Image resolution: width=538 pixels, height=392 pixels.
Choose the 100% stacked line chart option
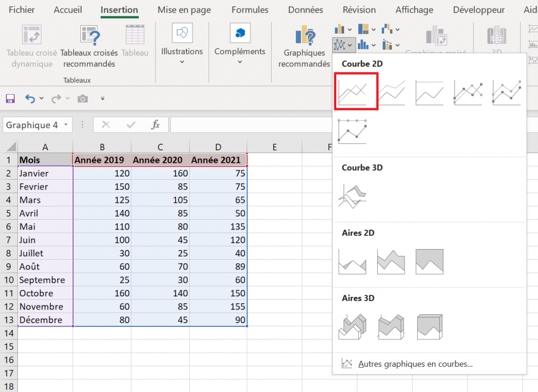click(x=430, y=92)
